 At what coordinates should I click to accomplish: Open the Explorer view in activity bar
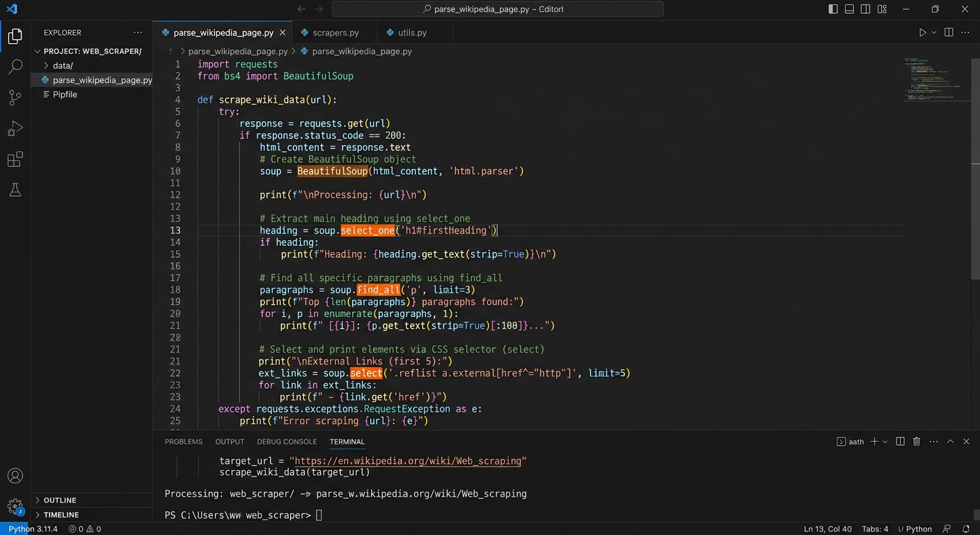click(x=15, y=36)
